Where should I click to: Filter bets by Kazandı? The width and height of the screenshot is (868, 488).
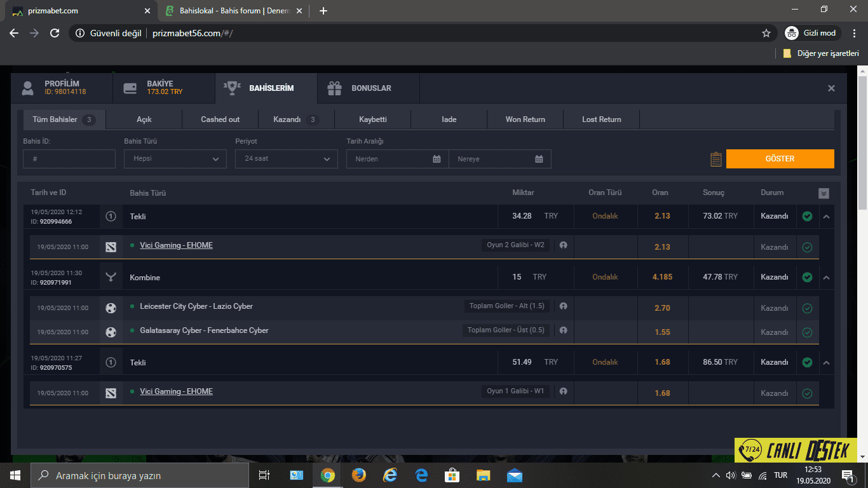click(x=297, y=119)
